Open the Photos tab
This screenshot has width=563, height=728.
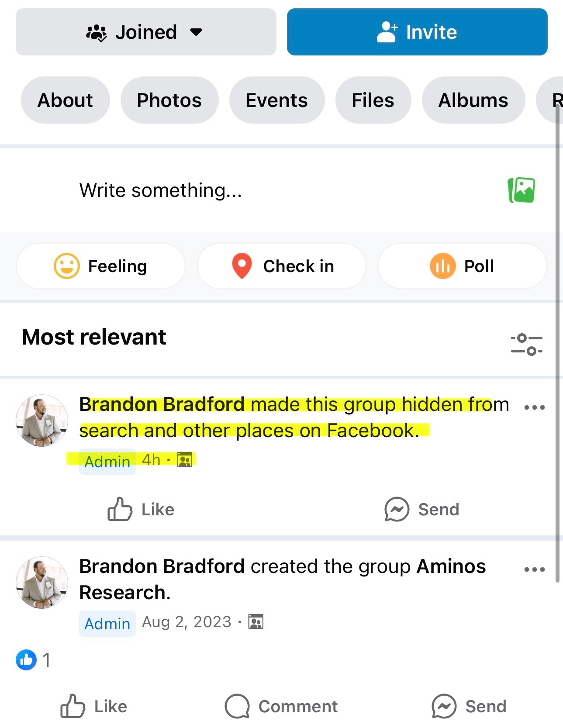169,100
